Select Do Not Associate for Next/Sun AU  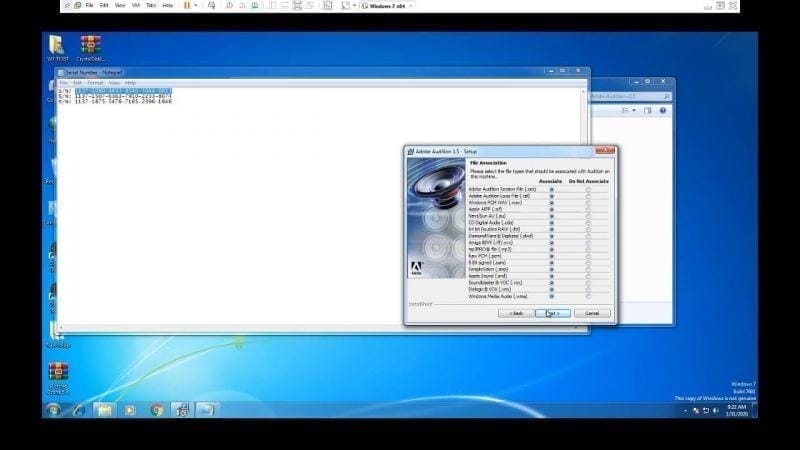[588, 216]
